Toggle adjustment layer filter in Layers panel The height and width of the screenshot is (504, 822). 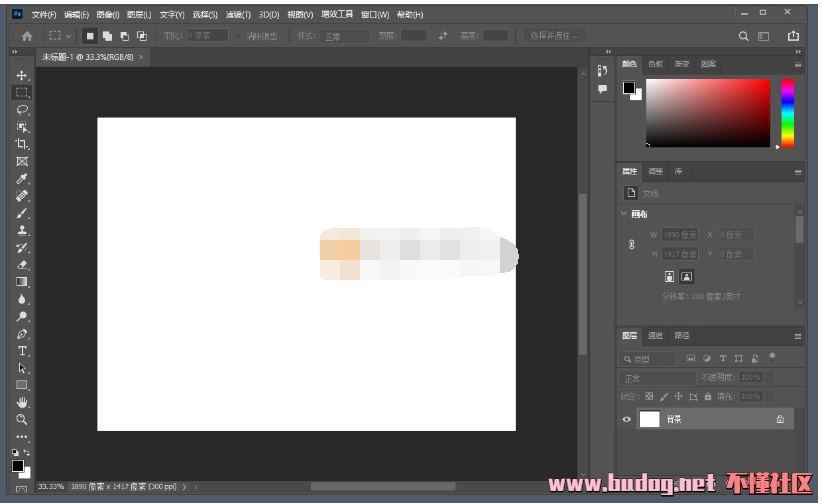707,358
